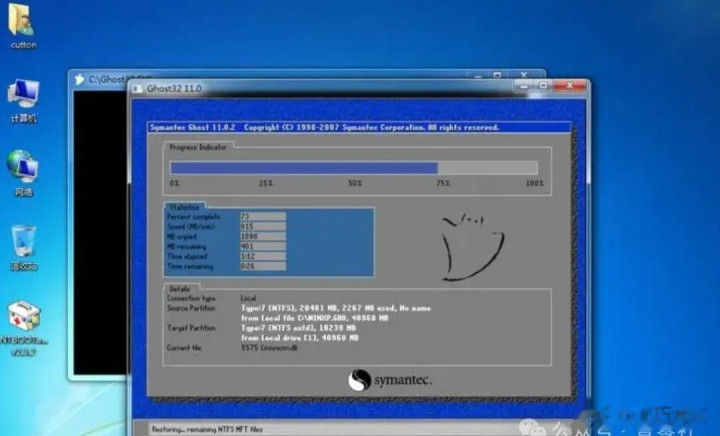
Task: Minimize the background C:\Ghost console window
Action: pos(478,75)
